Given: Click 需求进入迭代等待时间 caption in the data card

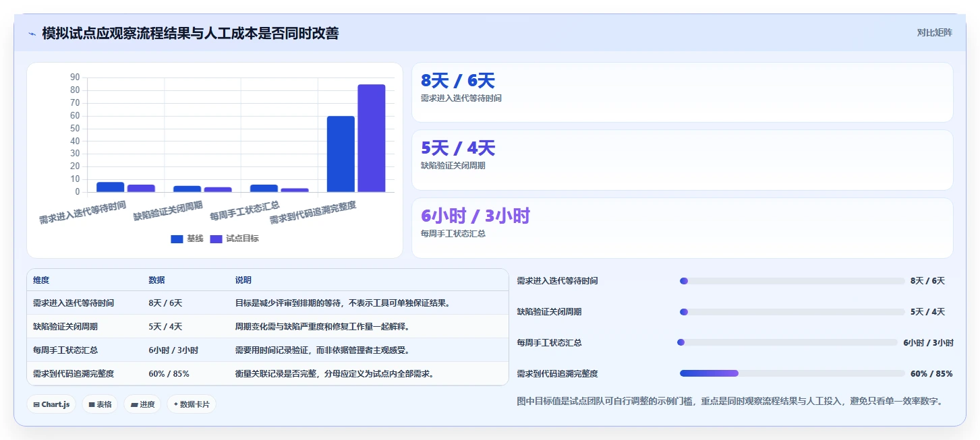Looking at the screenshot, I should point(461,98).
